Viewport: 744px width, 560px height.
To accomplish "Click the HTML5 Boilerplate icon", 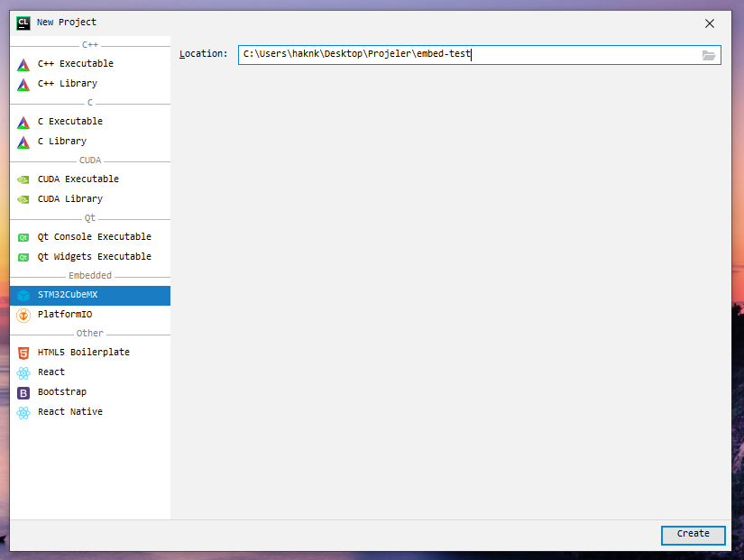I will click(x=23, y=353).
